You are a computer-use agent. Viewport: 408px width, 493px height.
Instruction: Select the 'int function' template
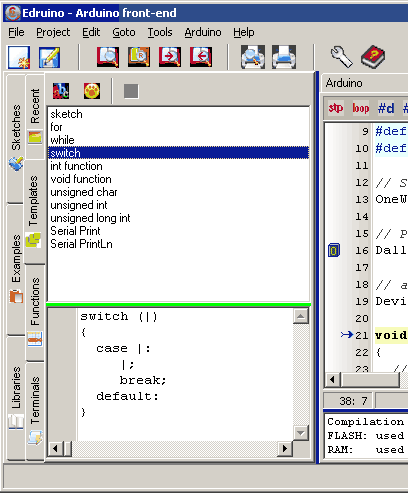(178, 166)
